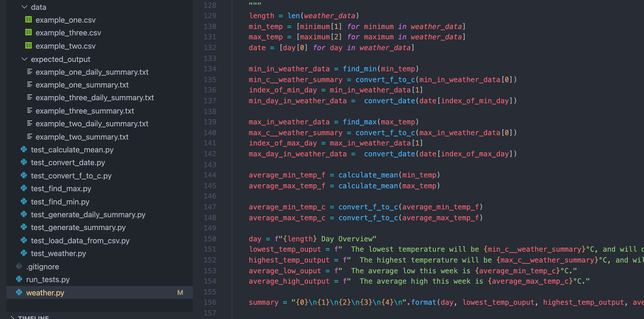Collapse the expected_output folder chevron
644x319 pixels.
pos(24,59)
